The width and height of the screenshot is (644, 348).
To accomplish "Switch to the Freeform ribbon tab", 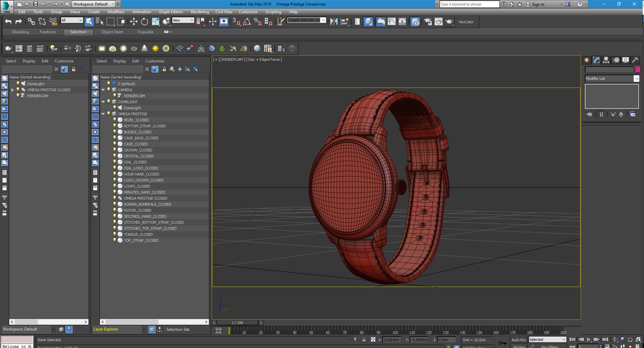I will [48, 32].
